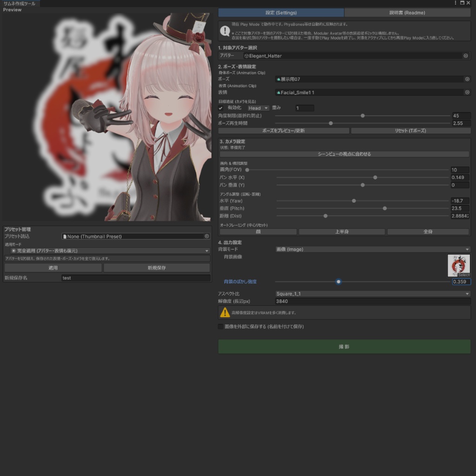Toggle the 有効化 gaze tracking checkbox
The height and width of the screenshot is (476, 476).
(x=220, y=108)
